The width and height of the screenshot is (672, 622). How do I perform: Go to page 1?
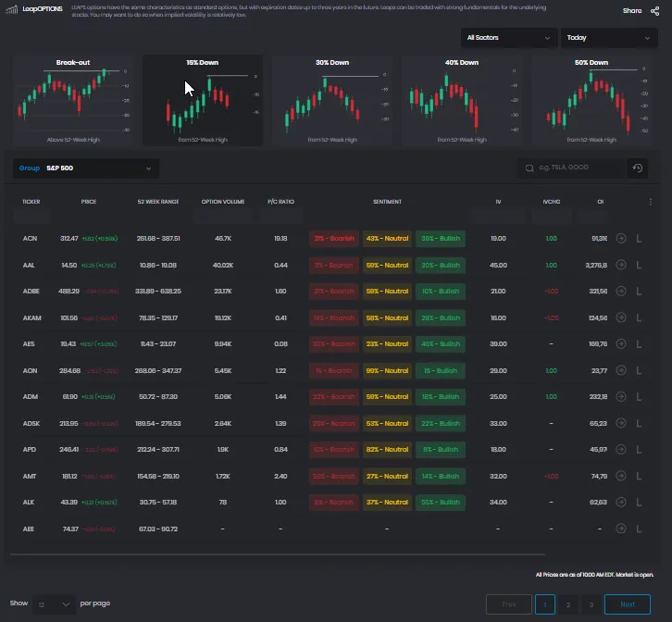point(544,604)
